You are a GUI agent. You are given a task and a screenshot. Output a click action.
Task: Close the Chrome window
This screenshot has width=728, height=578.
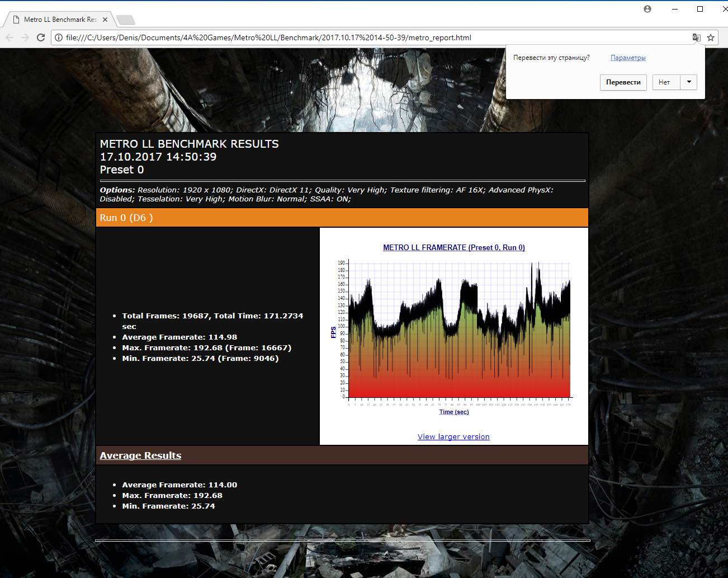[x=724, y=9]
